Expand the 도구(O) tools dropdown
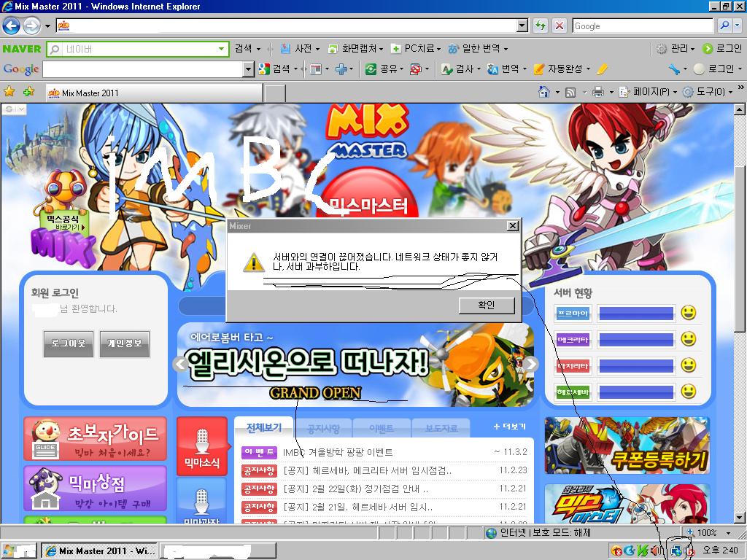The image size is (747, 560). [730, 93]
